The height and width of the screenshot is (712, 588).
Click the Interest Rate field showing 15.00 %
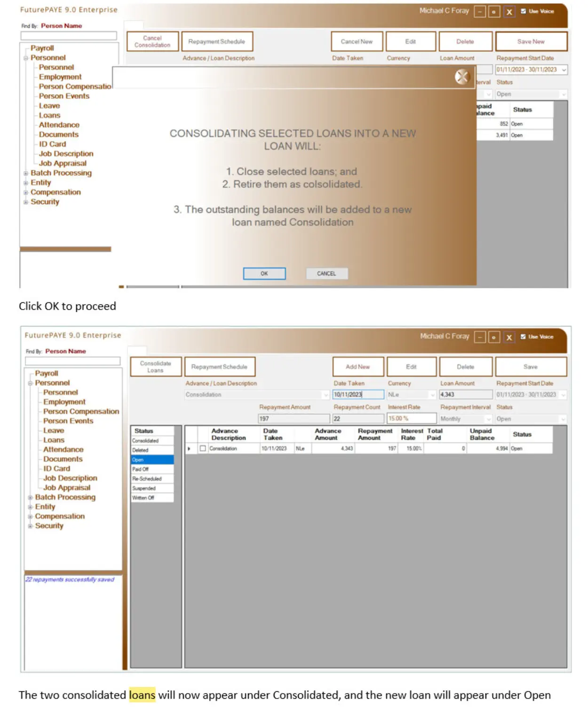click(x=412, y=419)
